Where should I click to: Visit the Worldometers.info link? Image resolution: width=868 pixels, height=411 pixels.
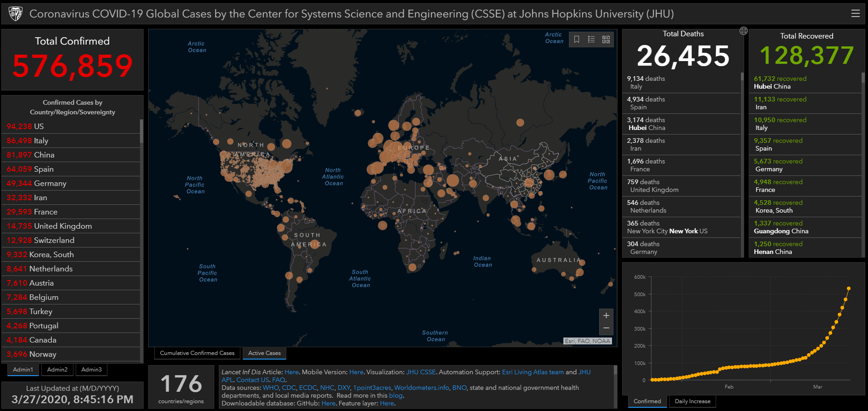tap(422, 388)
